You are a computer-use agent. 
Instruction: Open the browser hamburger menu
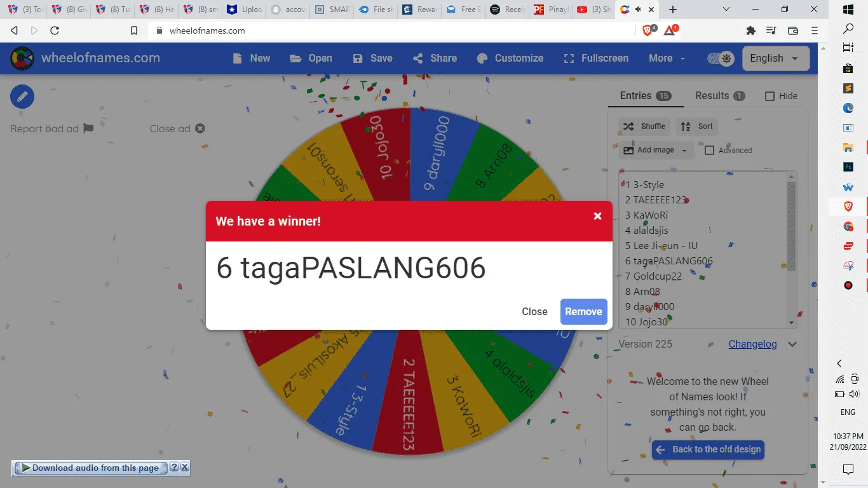(x=815, y=30)
